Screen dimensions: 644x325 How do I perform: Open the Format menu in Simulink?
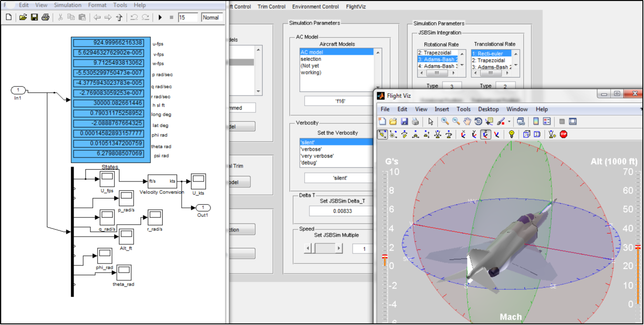(97, 5)
